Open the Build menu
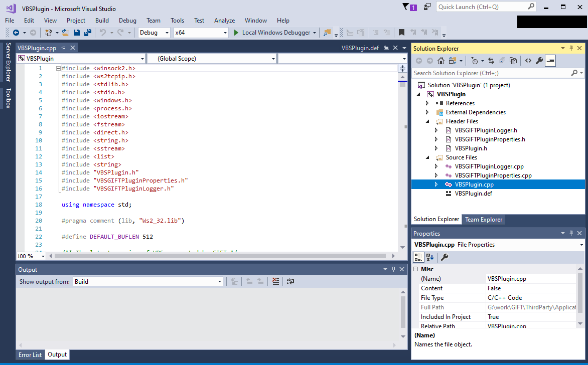The image size is (588, 365). tap(102, 20)
